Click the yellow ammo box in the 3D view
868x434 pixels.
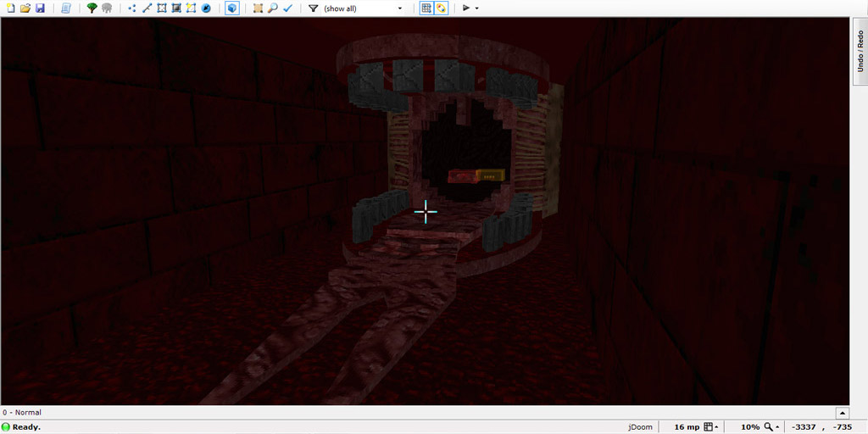(x=491, y=175)
